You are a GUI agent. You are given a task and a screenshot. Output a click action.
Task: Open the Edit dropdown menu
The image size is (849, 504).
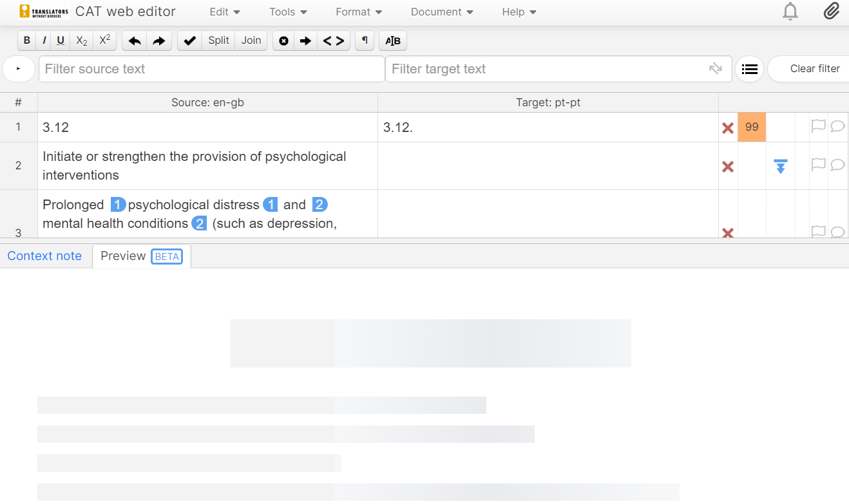click(x=225, y=12)
